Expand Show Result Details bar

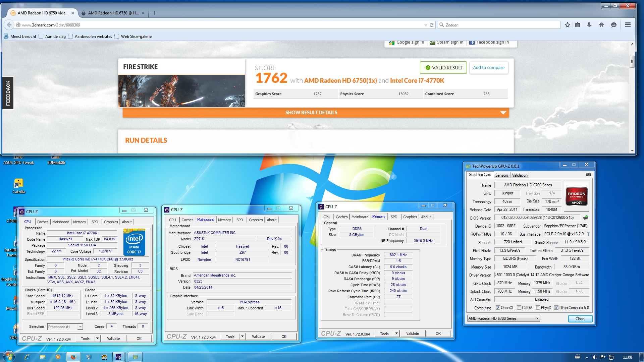click(316, 113)
